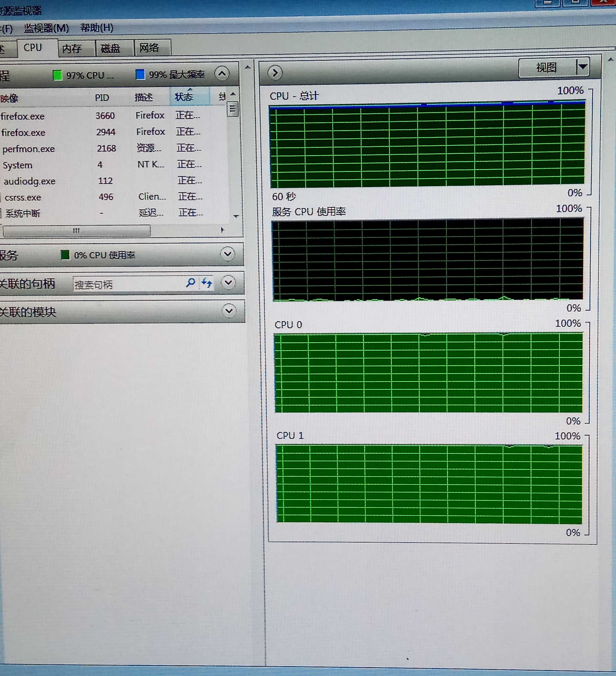Sort processes by PID column header
Image resolution: width=616 pixels, height=676 pixels.
[x=102, y=98]
